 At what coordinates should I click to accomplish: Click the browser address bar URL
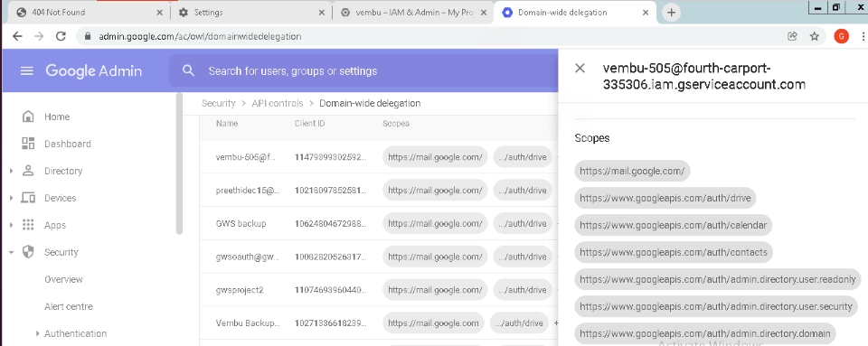click(201, 36)
